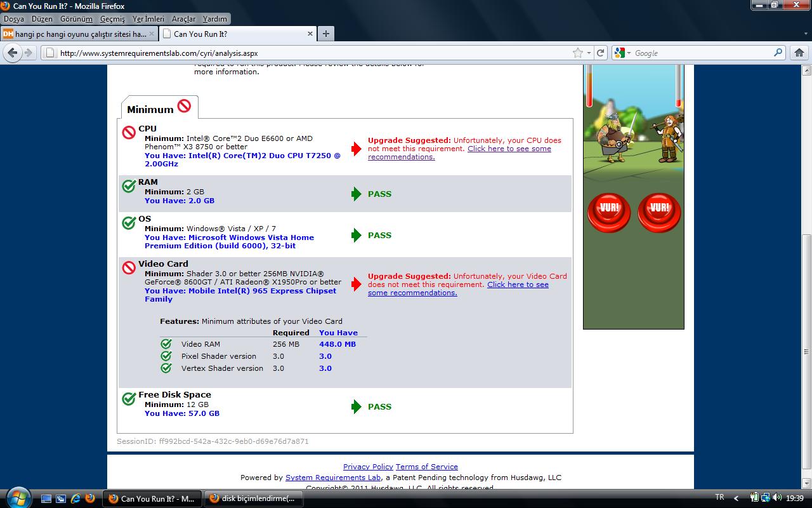
Task: Open the Geçmiş menu
Action: point(112,19)
